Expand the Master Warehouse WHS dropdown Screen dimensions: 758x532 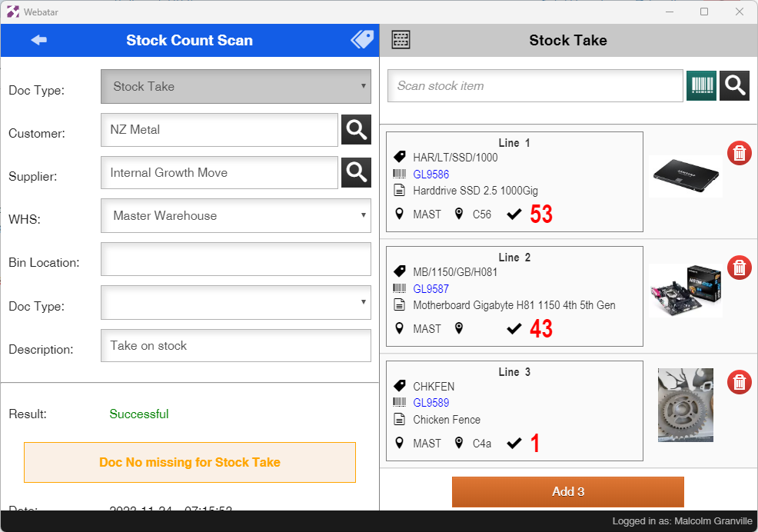(235, 216)
